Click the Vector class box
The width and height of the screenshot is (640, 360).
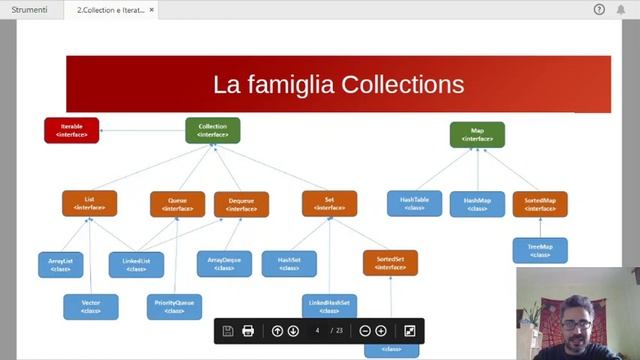(91, 307)
